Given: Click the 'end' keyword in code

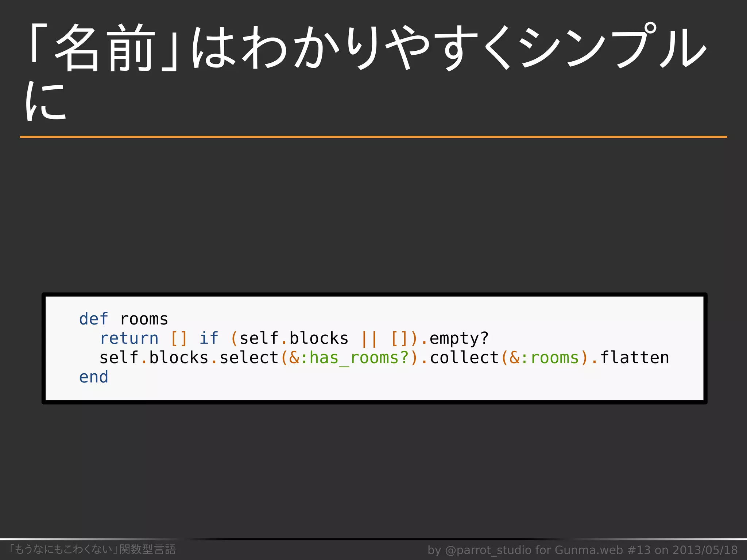Looking at the screenshot, I should [x=94, y=377].
